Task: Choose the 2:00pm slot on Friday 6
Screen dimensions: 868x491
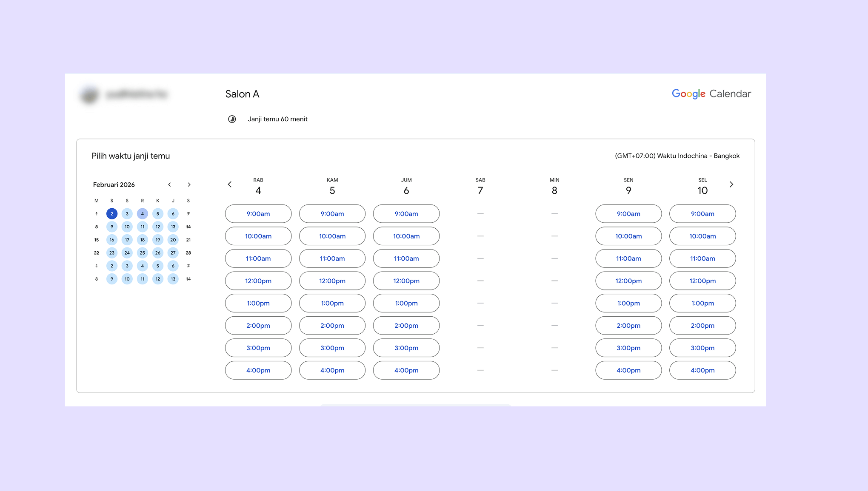Action: coord(406,326)
